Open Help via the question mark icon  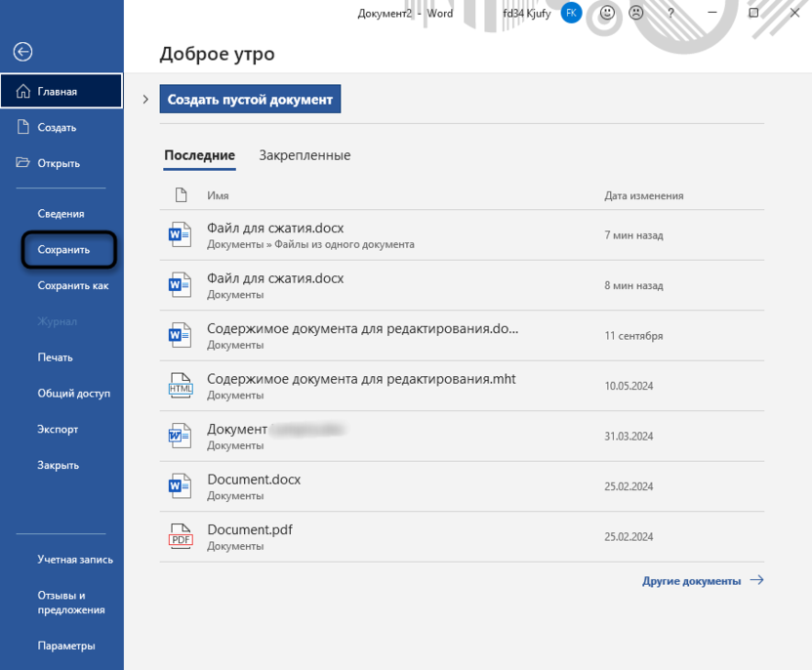point(670,14)
